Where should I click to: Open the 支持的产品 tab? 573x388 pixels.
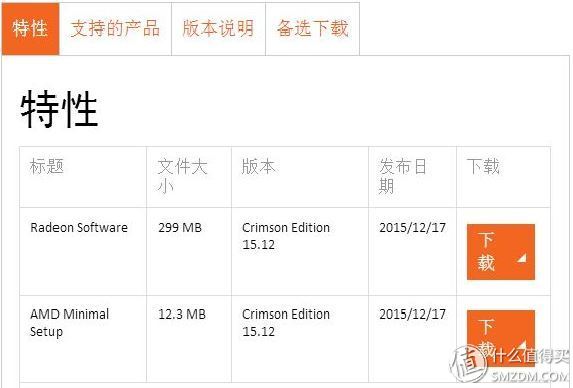[x=115, y=29]
